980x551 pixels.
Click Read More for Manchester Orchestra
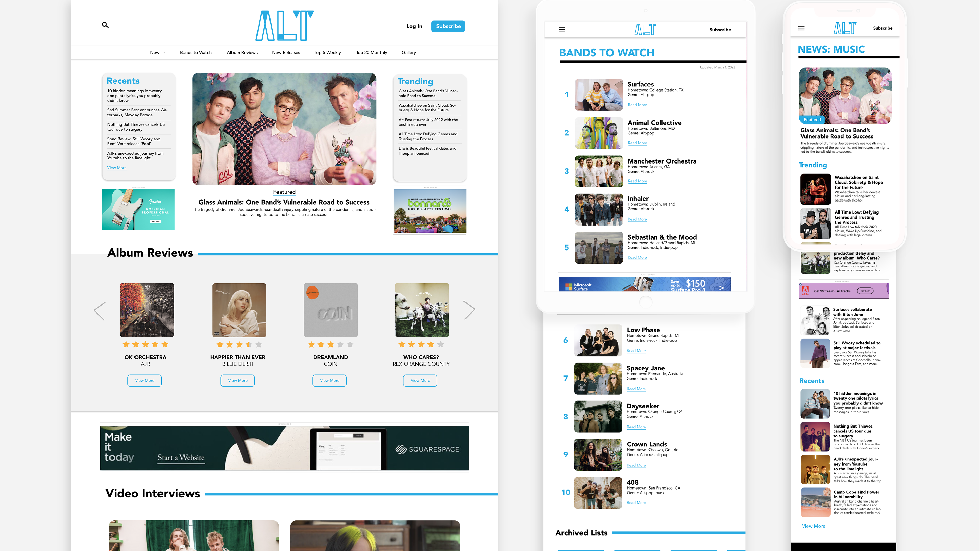coord(637,181)
